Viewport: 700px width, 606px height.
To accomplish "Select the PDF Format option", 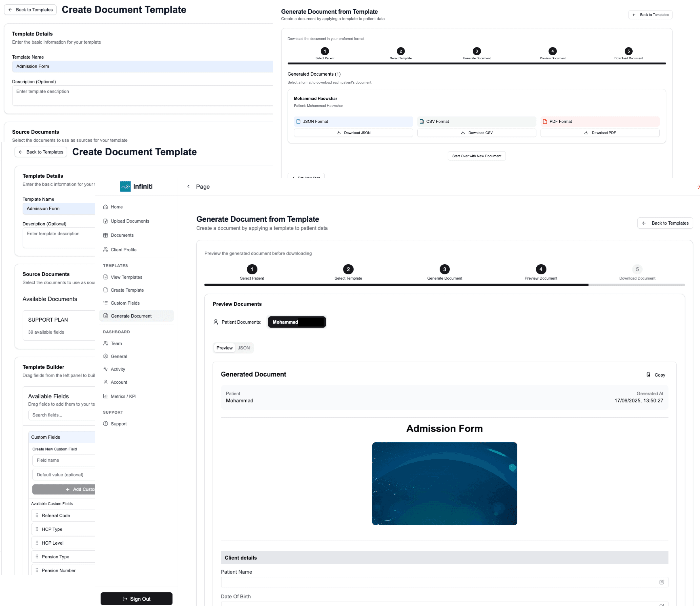I will tap(600, 121).
